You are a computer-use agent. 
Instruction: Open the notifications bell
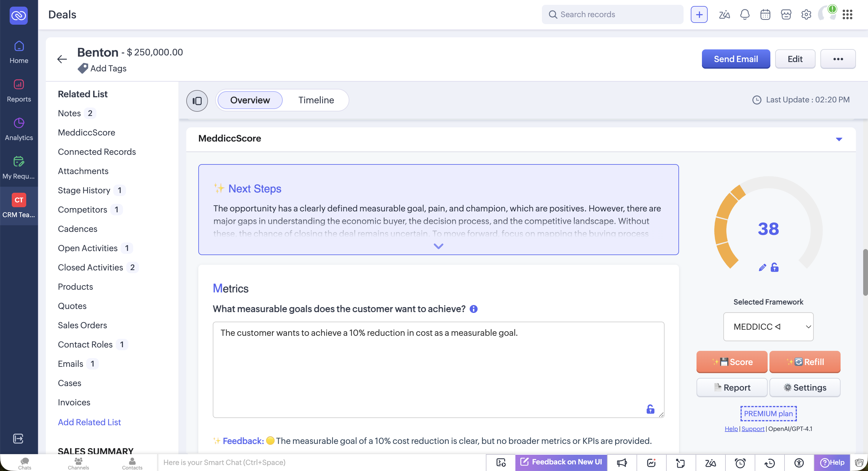(x=745, y=14)
